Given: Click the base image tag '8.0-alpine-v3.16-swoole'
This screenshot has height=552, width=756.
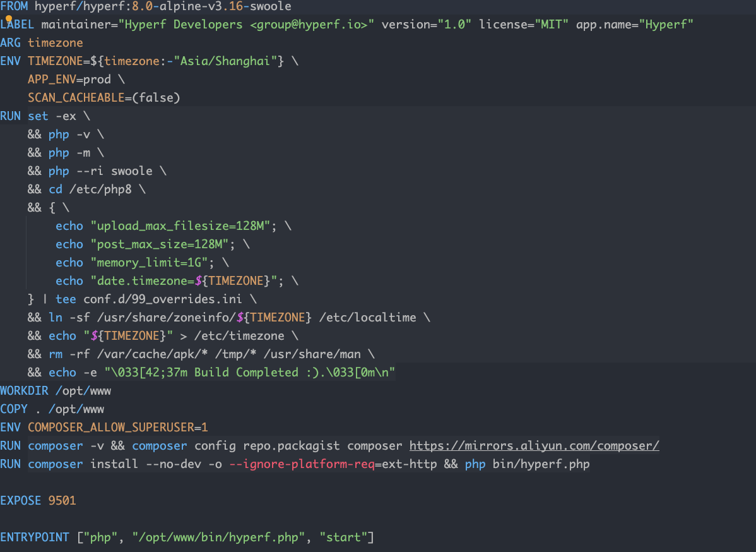Looking at the screenshot, I should (x=211, y=6).
